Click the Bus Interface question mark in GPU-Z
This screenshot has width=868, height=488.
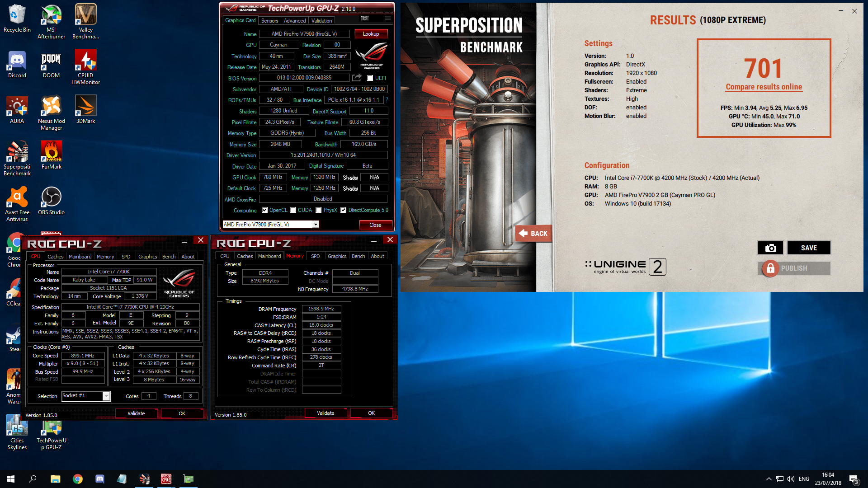pyautogui.click(x=387, y=100)
